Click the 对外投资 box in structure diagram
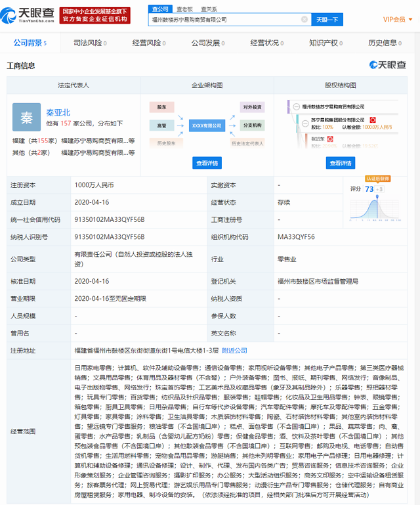420x505 pixels. point(252,107)
